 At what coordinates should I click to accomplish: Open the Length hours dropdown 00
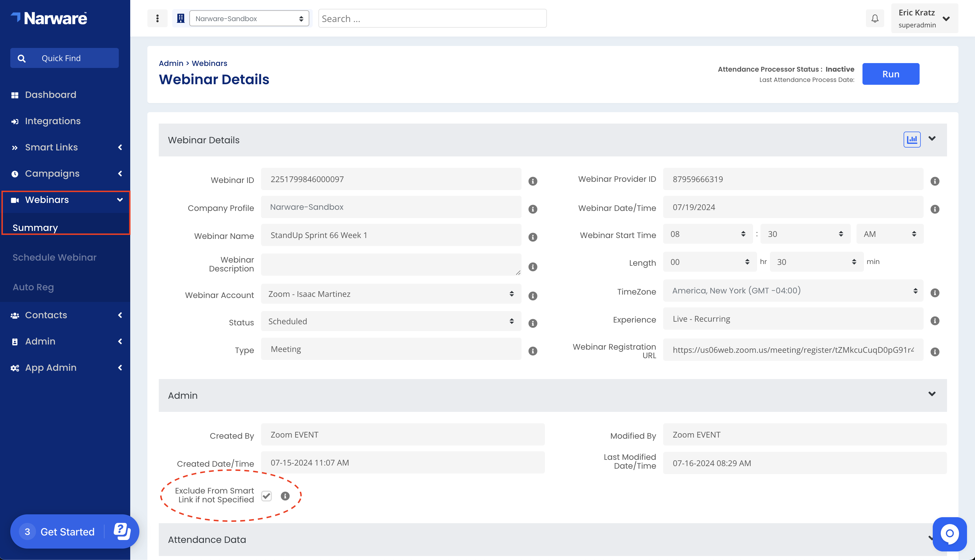click(709, 262)
